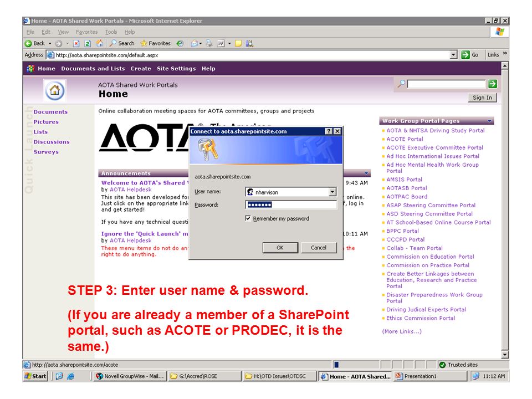Open the Edit menu
Image resolution: width=532 pixels, height=399 pixels.
[46, 32]
